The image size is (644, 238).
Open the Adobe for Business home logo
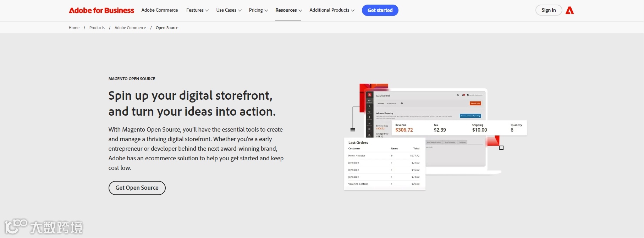[x=101, y=10]
